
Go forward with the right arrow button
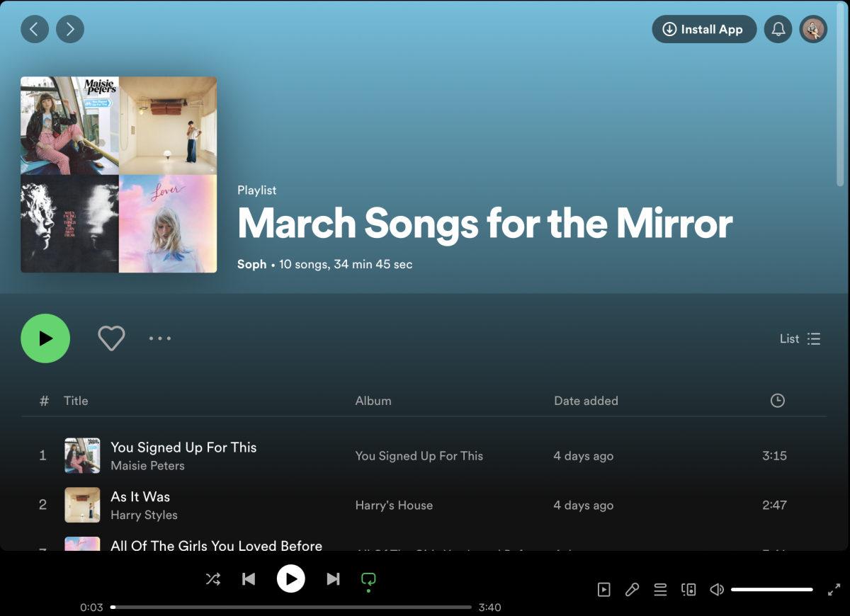[70, 29]
